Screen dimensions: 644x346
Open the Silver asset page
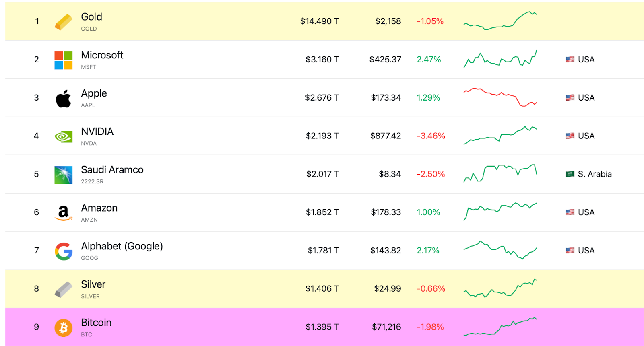pos(93,284)
